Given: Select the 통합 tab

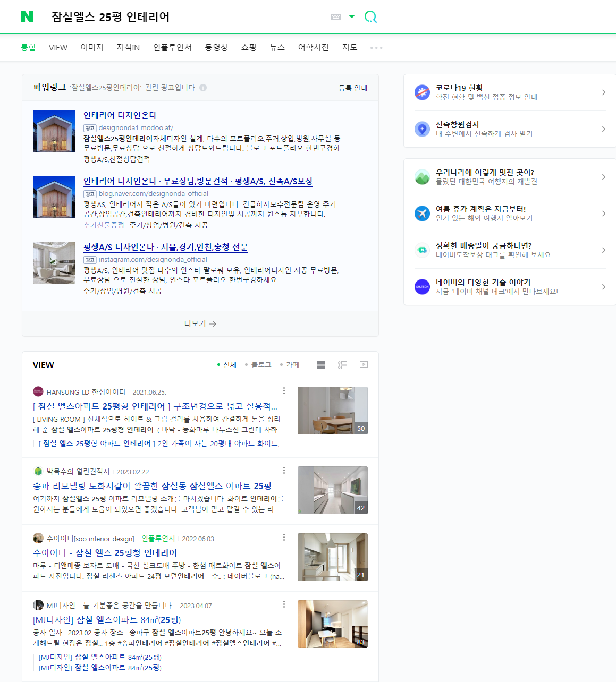Looking at the screenshot, I should point(28,47).
